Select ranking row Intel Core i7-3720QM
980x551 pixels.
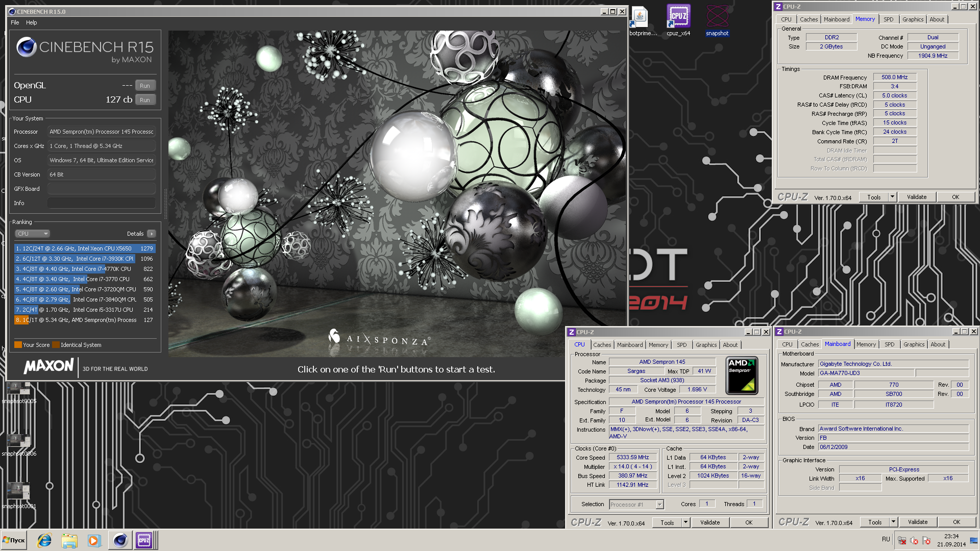[x=85, y=289]
